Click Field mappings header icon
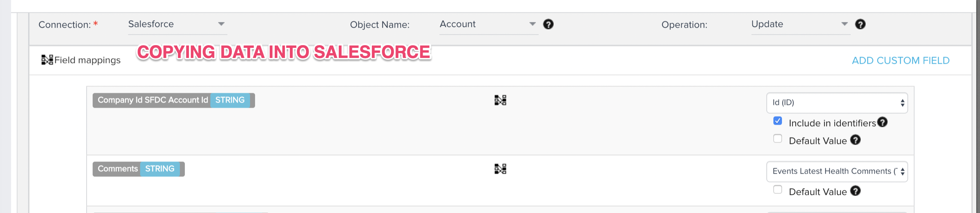This screenshot has height=213, width=980. click(x=47, y=60)
